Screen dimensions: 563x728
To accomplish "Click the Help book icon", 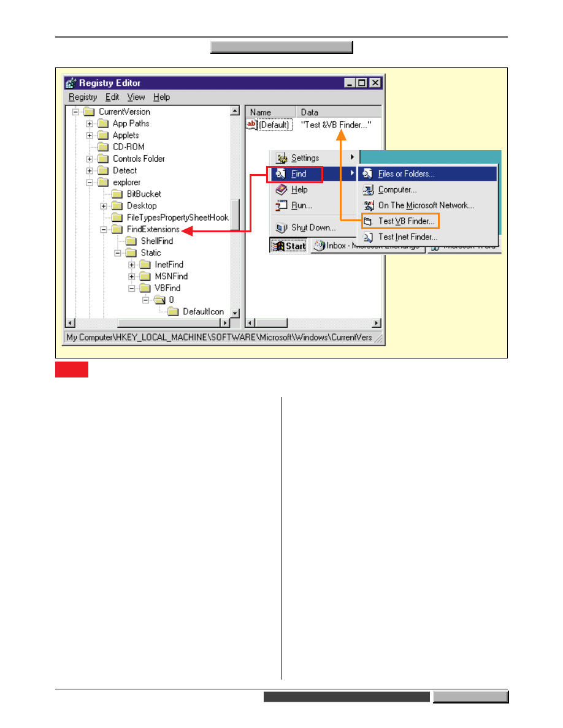I will (x=282, y=190).
